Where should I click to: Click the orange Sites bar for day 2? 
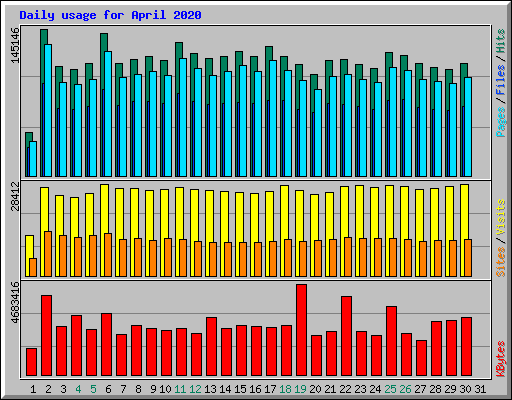48,254
